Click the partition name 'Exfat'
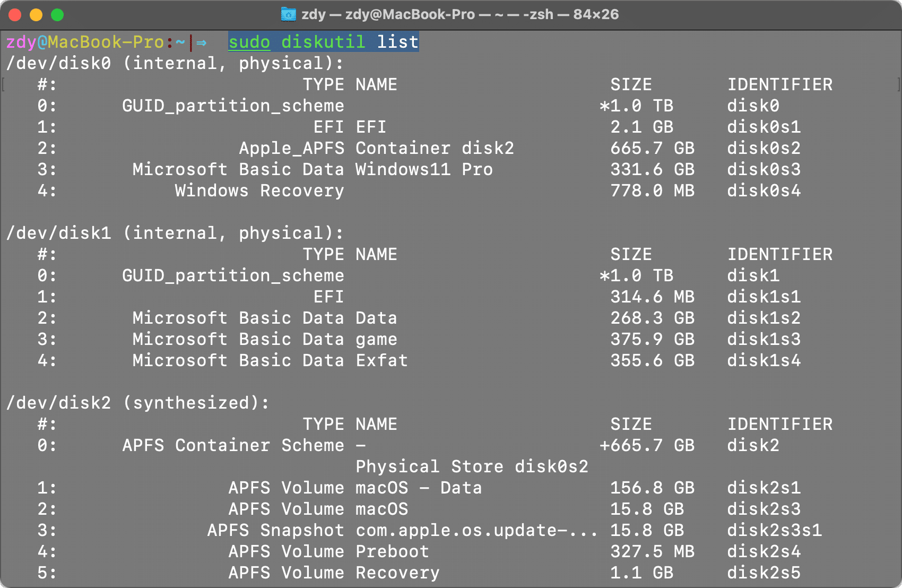 point(382,361)
